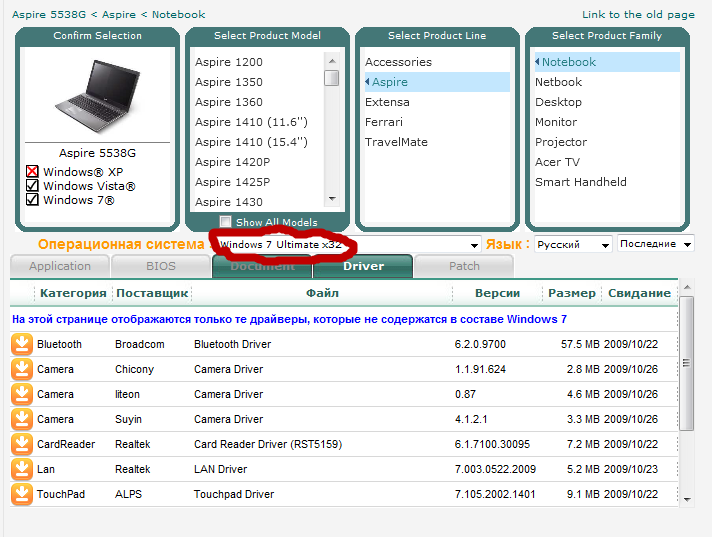Expand the Последние sort dropdown
This screenshot has width=712, height=537.
(x=655, y=244)
